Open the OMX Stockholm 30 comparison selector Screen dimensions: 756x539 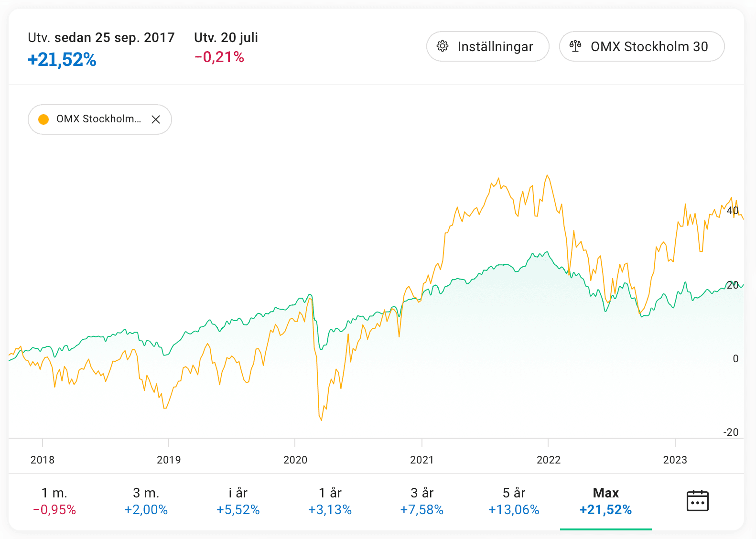point(641,46)
